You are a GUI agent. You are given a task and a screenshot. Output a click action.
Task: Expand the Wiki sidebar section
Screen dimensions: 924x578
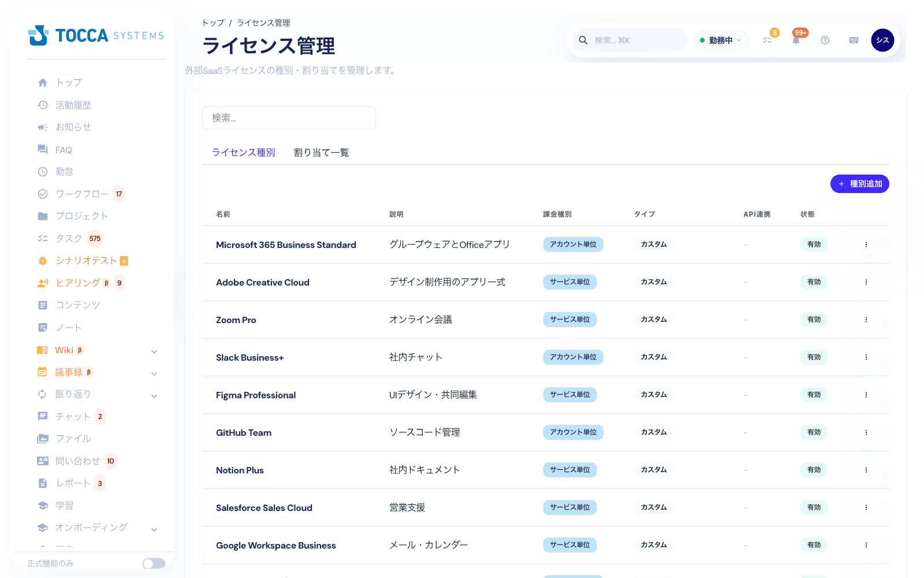point(154,351)
